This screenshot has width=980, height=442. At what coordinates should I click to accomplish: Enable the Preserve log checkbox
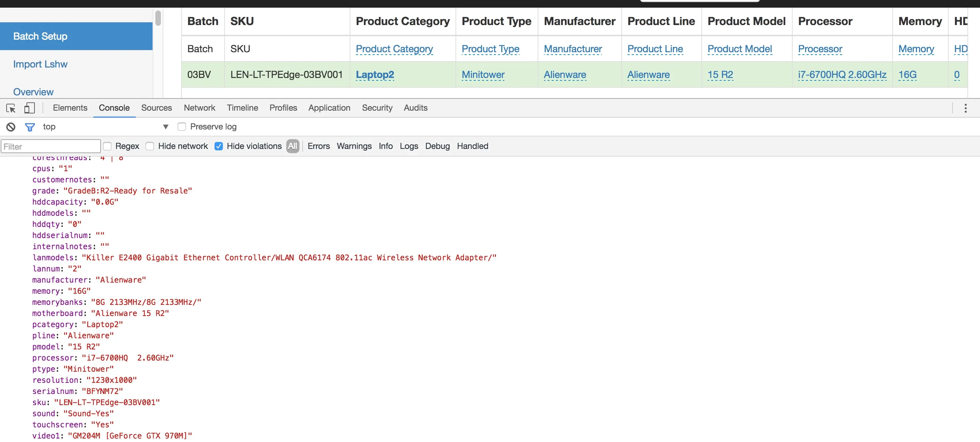pos(182,127)
